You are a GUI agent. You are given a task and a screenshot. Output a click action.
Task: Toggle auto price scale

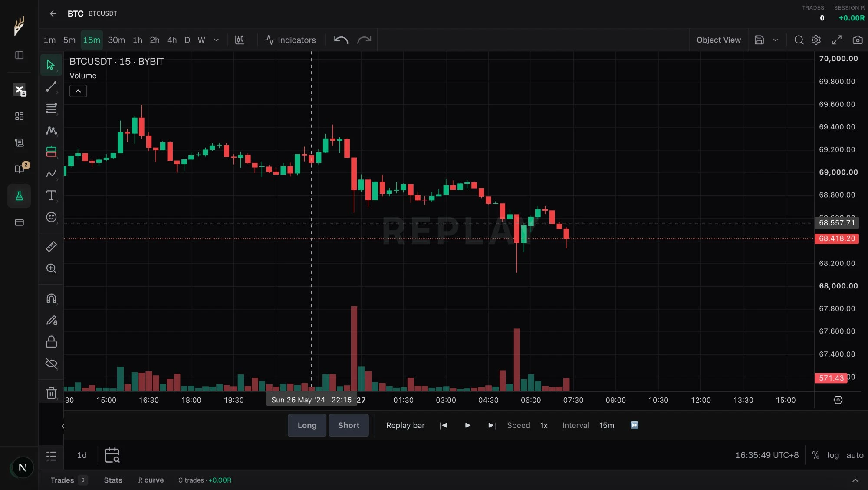[x=855, y=455]
